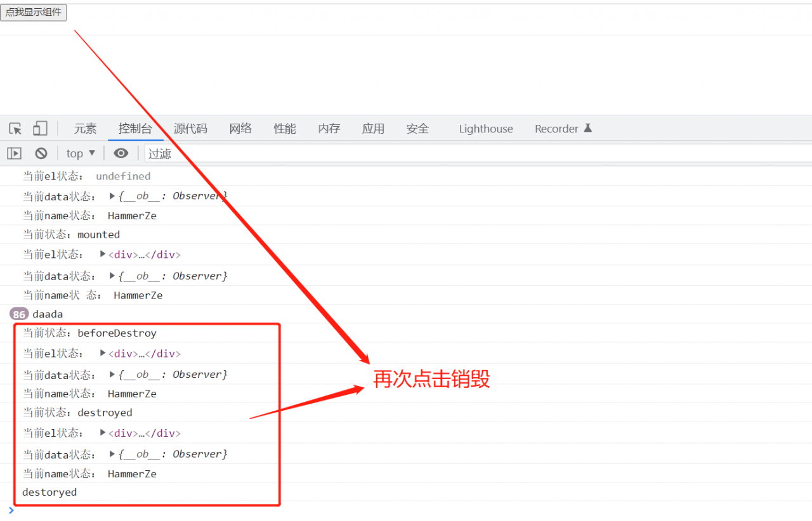812x521 pixels.
Task: Click the Recorder flask icon
Action: pos(587,128)
